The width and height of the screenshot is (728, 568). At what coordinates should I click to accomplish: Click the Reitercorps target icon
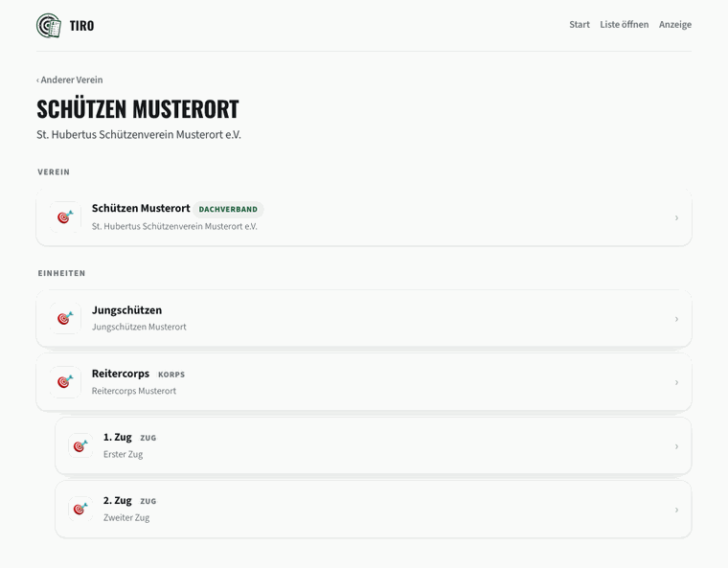tap(65, 382)
